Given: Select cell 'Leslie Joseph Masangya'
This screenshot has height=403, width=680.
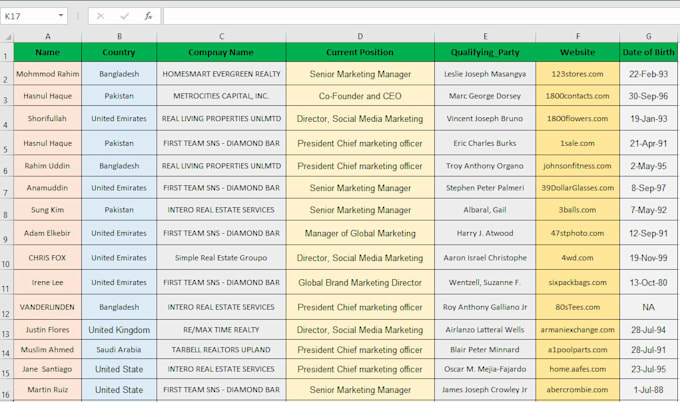Looking at the screenshot, I should point(485,74).
